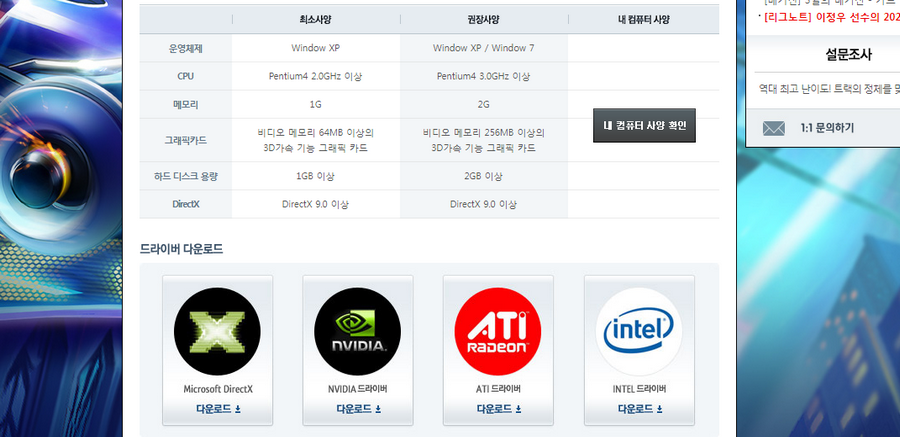
Task: Click the Microsoft DirectX caption text
Action: [x=218, y=389]
